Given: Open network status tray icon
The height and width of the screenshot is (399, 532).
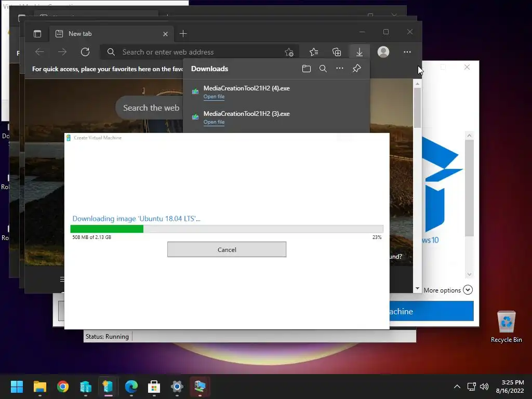Looking at the screenshot, I should tap(471, 387).
